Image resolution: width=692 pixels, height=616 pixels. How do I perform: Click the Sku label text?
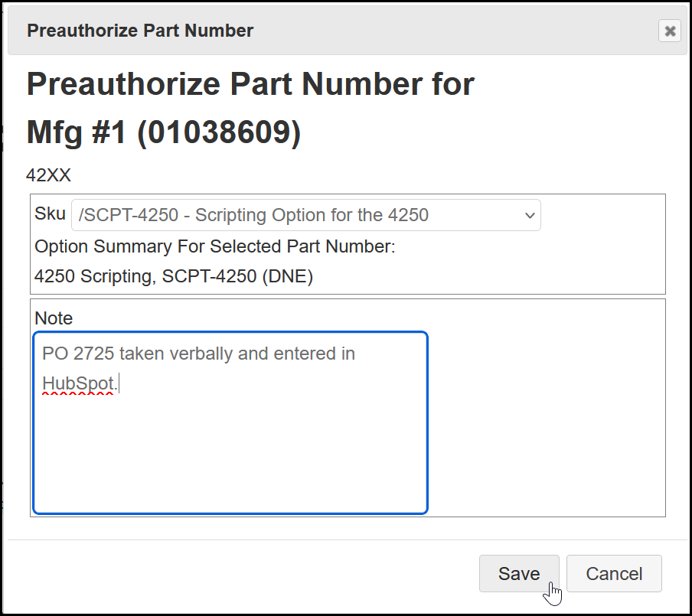coord(50,214)
